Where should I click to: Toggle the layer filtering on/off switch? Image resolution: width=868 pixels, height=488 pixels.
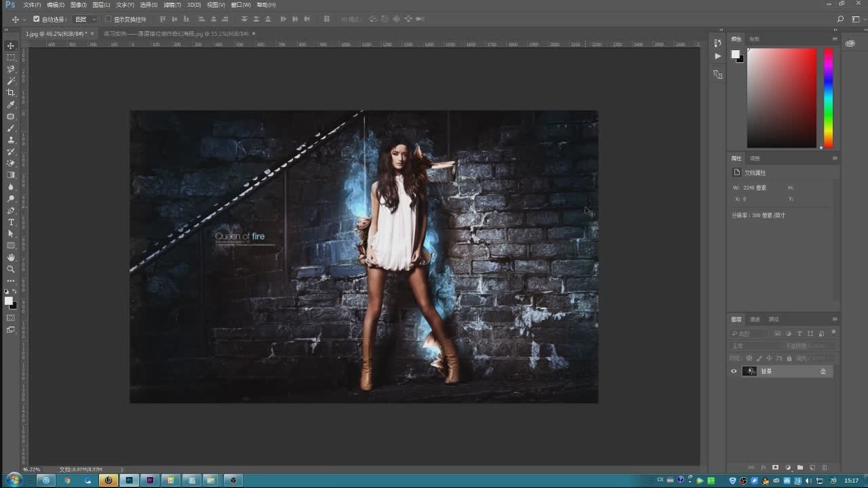(833, 333)
